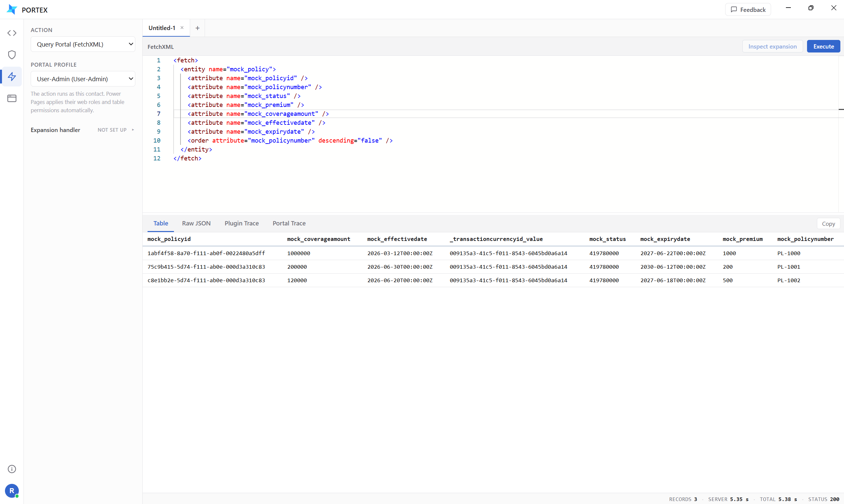
Task: Click the mock_coverageamount column header
Action: click(x=318, y=239)
